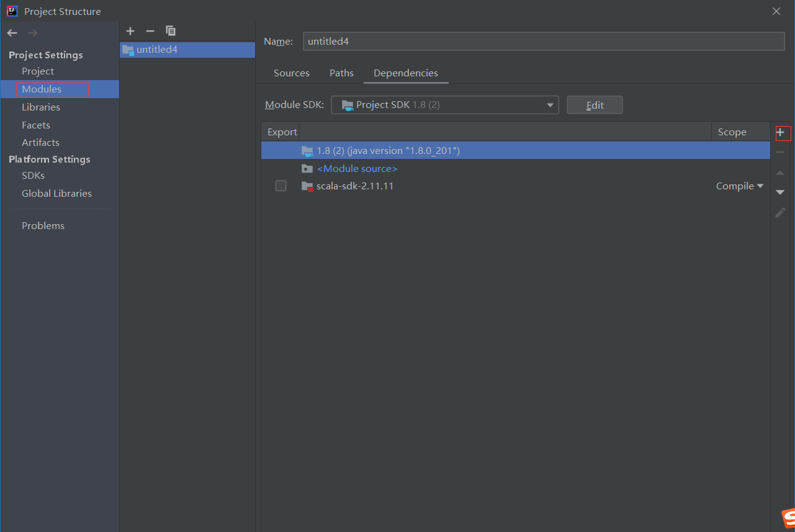795x532 pixels.
Task: Click the Module source folder icon
Action: [307, 168]
